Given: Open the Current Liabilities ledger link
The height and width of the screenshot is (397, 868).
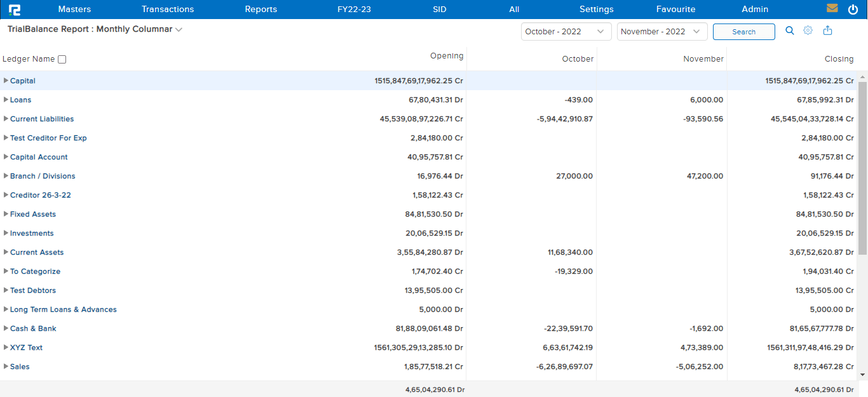Looking at the screenshot, I should coord(42,119).
